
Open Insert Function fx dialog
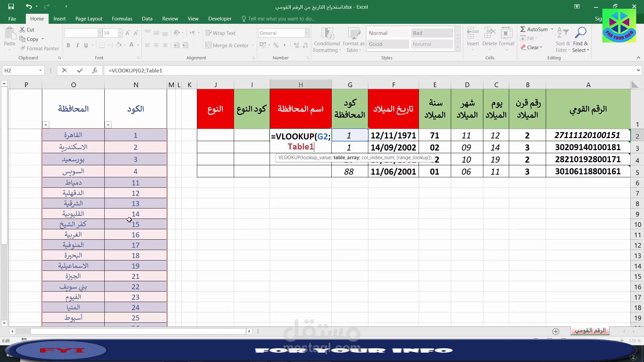click(95, 70)
